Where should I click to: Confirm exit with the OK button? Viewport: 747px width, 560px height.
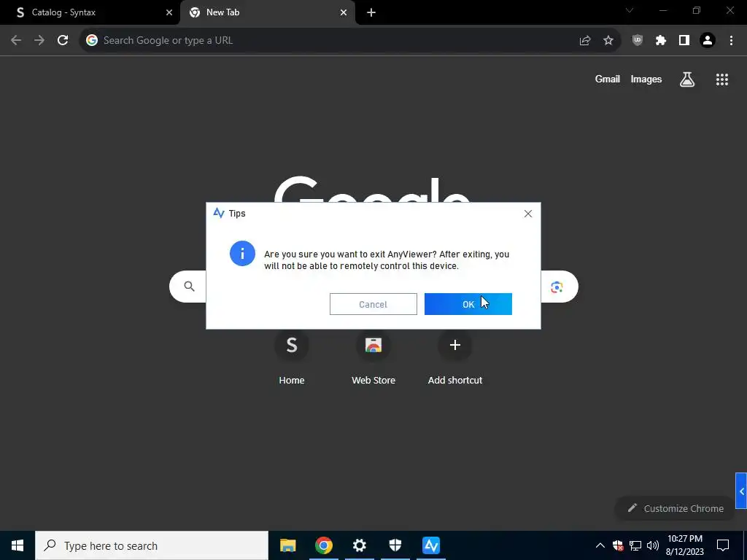pos(468,304)
